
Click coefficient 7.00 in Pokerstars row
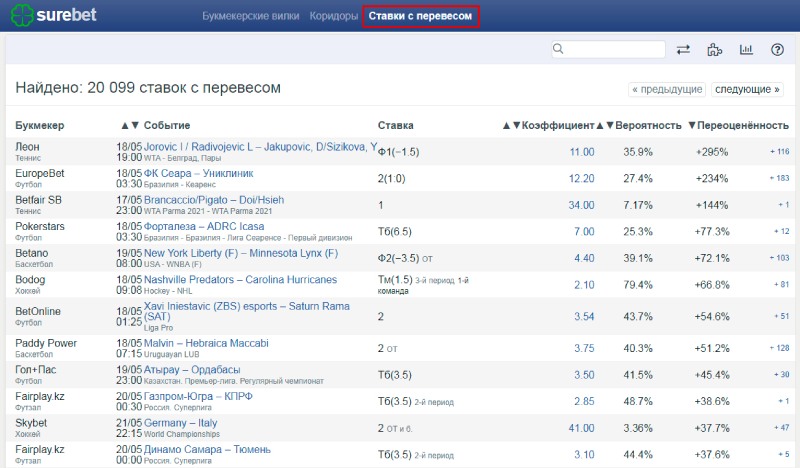[x=584, y=232]
